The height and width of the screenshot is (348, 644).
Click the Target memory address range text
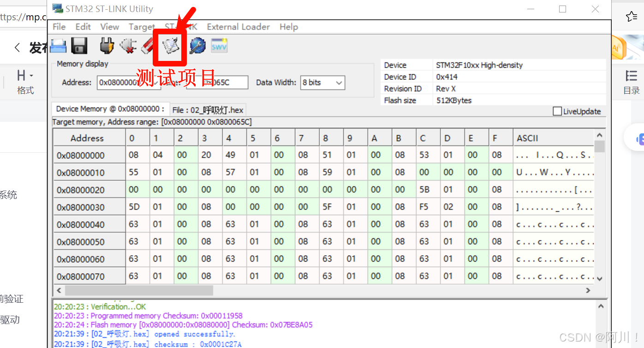click(x=152, y=122)
